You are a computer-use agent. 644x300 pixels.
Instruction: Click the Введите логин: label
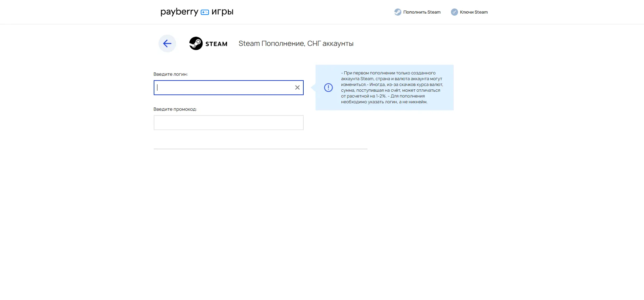[171, 74]
